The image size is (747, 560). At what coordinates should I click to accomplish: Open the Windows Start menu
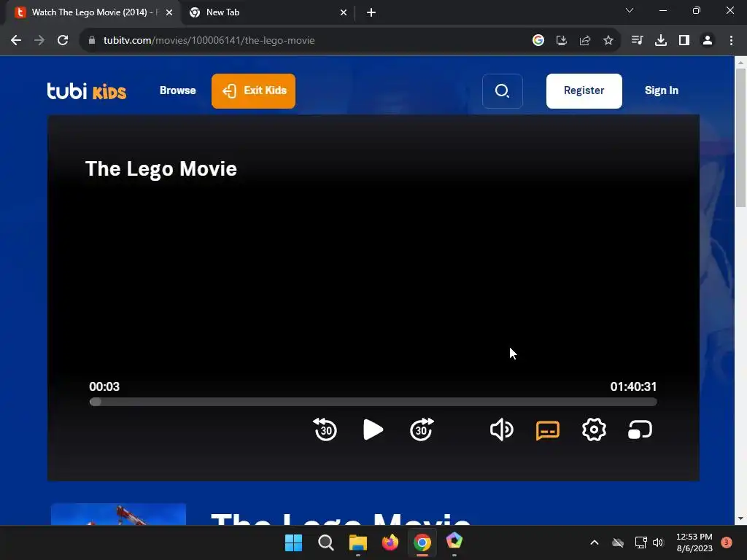293,542
